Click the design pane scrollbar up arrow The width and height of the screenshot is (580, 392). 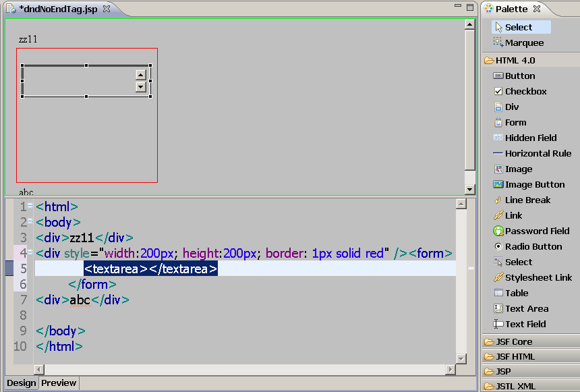pos(470,25)
